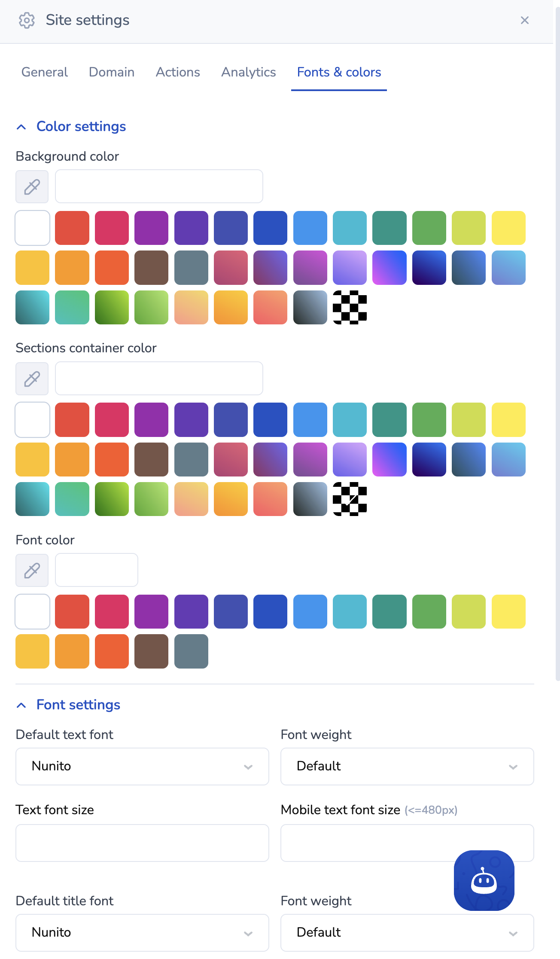Open the Default text font dropdown
This screenshot has height=959, width=560.
tap(142, 767)
